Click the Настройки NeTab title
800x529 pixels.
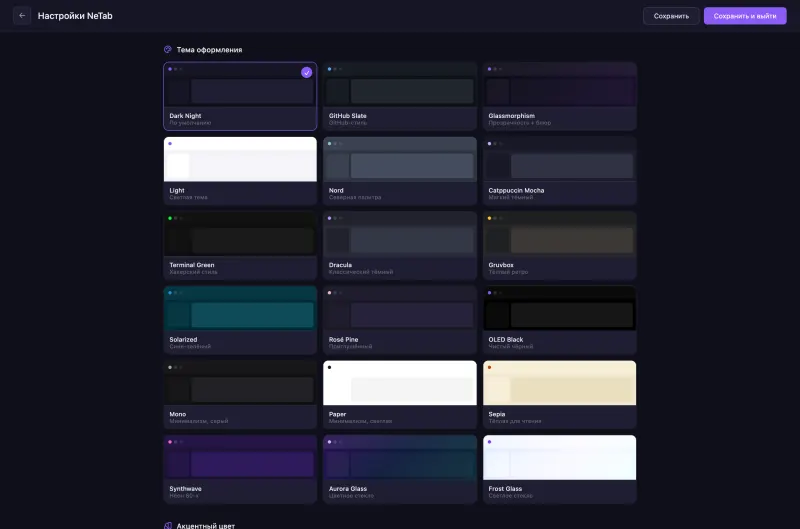pyautogui.click(x=75, y=16)
